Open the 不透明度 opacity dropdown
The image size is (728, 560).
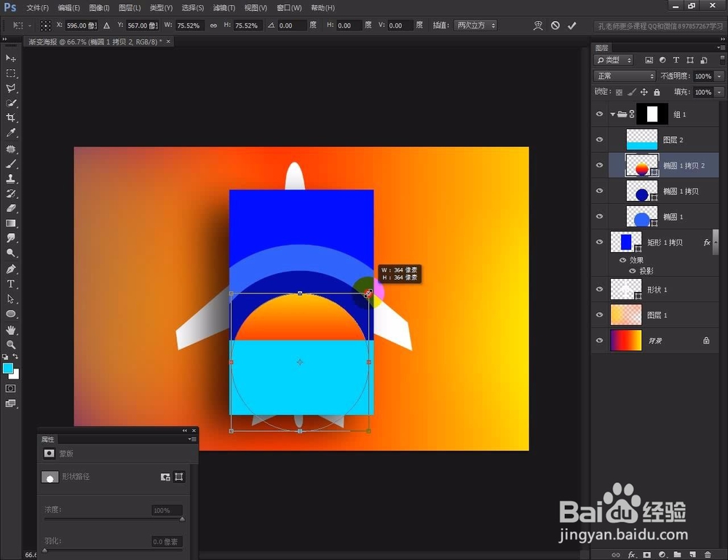pos(717,75)
